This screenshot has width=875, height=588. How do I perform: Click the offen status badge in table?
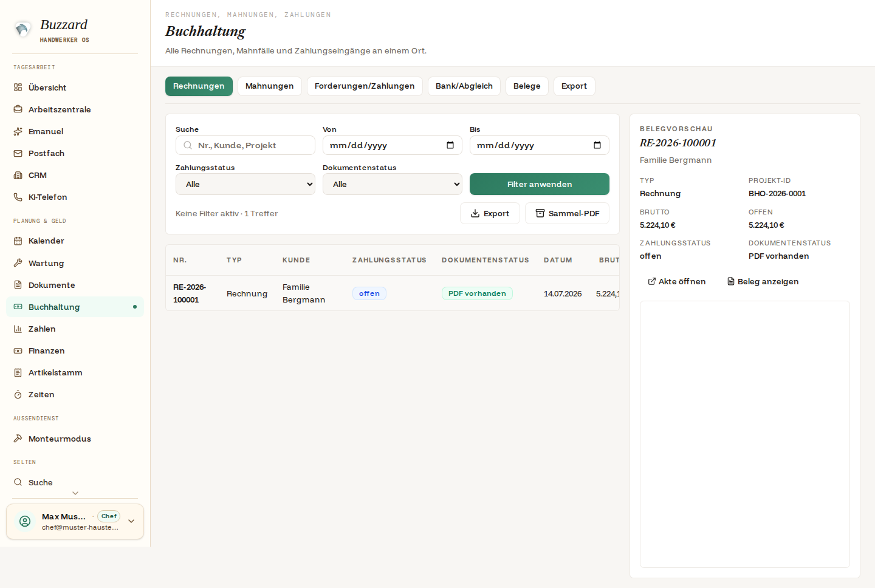[x=369, y=293]
